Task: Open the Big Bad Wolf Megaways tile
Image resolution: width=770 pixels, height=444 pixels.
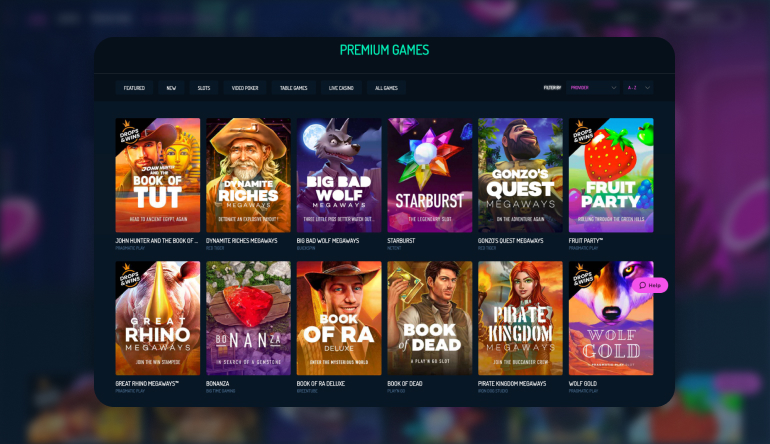Action: [339, 175]
